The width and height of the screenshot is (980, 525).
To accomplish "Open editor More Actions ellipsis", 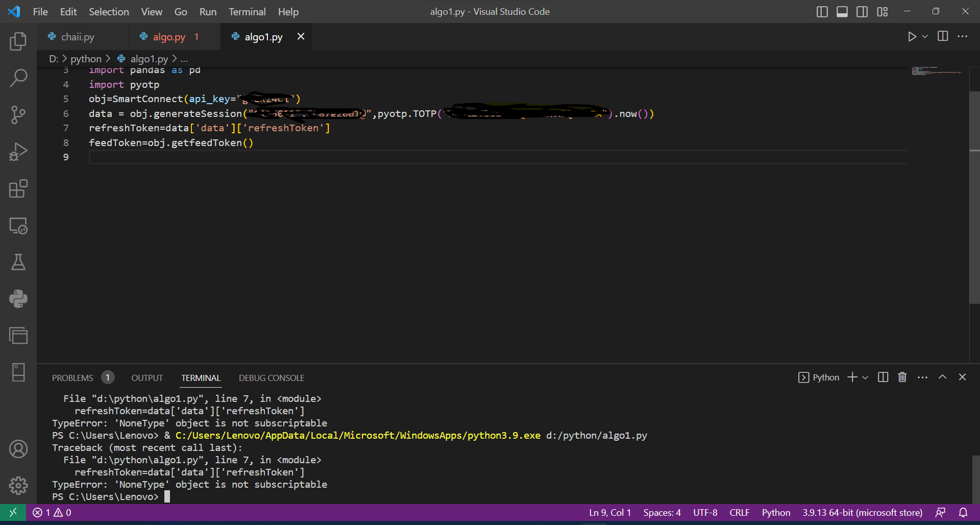I will [962, 36].
